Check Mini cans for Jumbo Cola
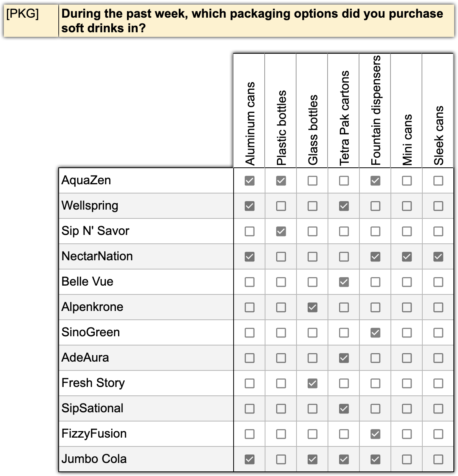This screenshot has height=476, width=458. click(x=407, y=459)
